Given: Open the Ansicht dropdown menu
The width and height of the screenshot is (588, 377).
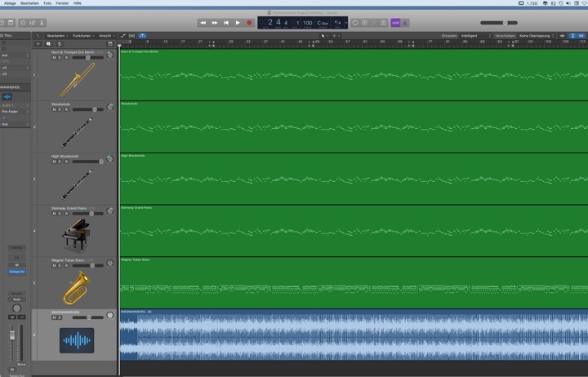Looking at the screenshot, I should (107, 36).
